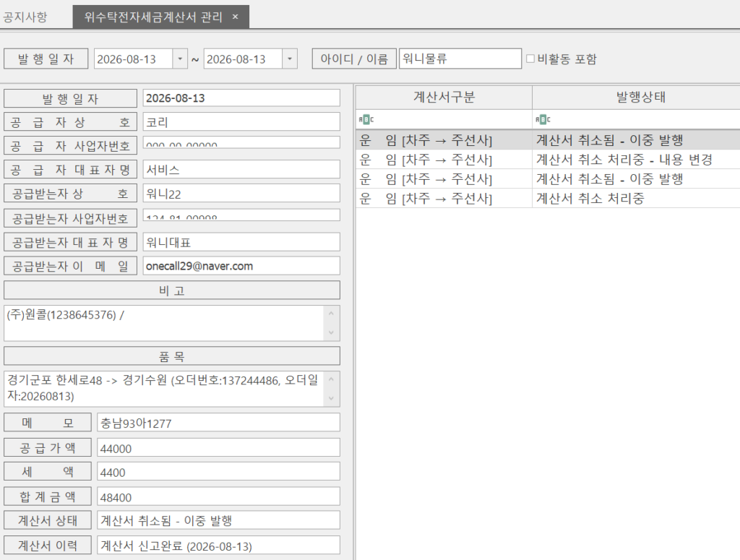Click the 공급자 대표자명 label button
The height and width of the screenshot is (560, 740).
coord(70,169)
